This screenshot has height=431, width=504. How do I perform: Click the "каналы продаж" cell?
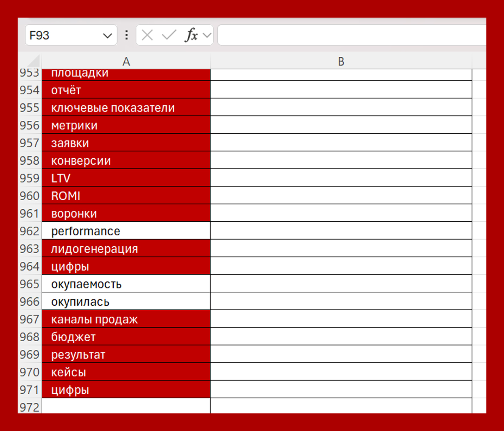[x=126, y=319]
